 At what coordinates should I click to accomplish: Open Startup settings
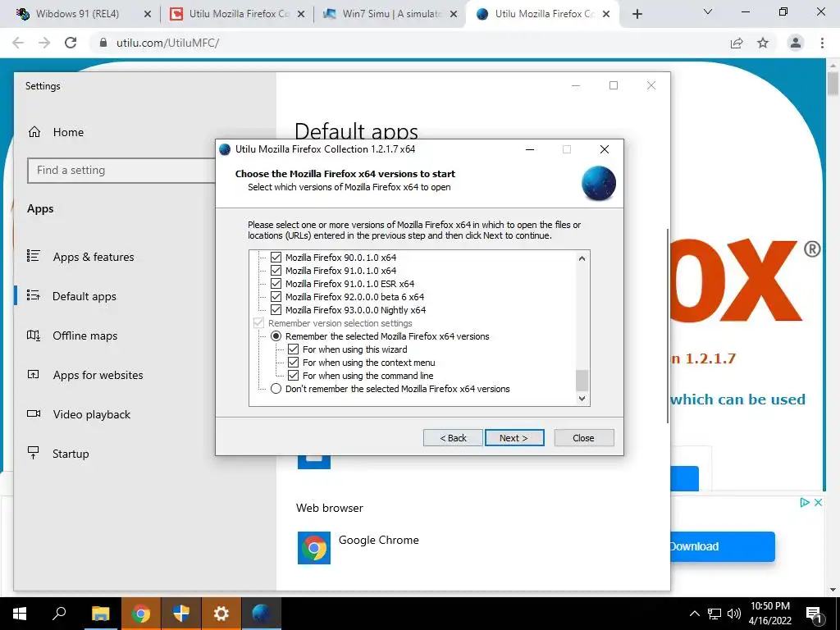tap(71, 454)
